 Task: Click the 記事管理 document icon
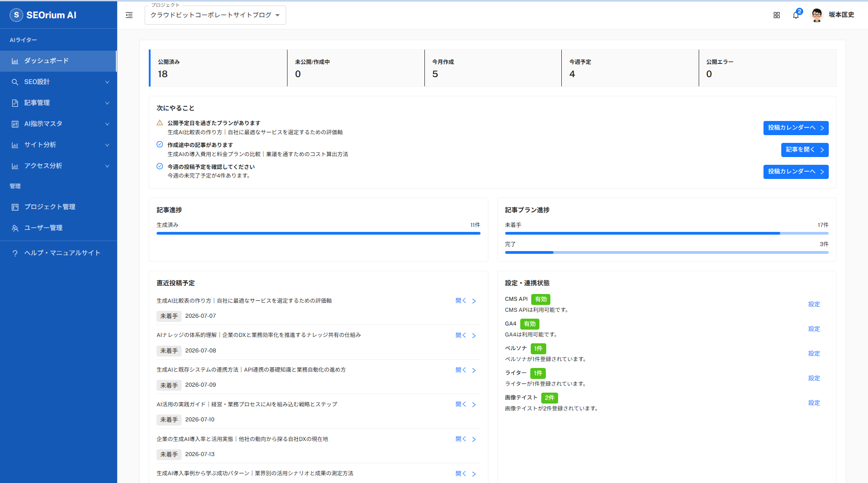(x=15, y=103)
